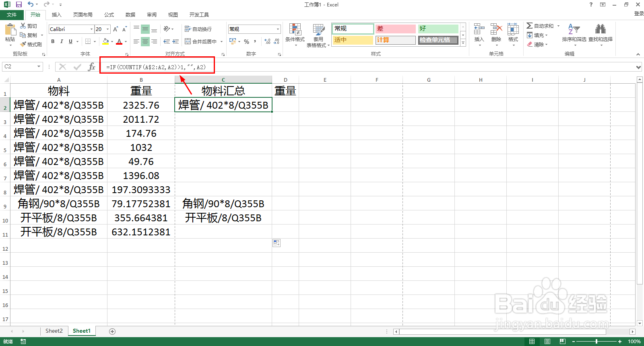Switch to Sheet2 tab
644x346 pixels.
(x=54, y=331)
